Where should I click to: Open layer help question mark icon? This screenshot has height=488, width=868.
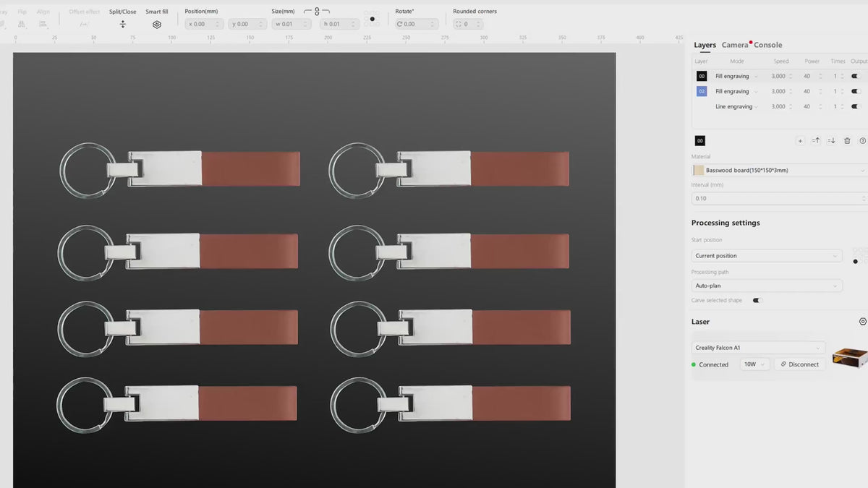[x=862, y=141]
